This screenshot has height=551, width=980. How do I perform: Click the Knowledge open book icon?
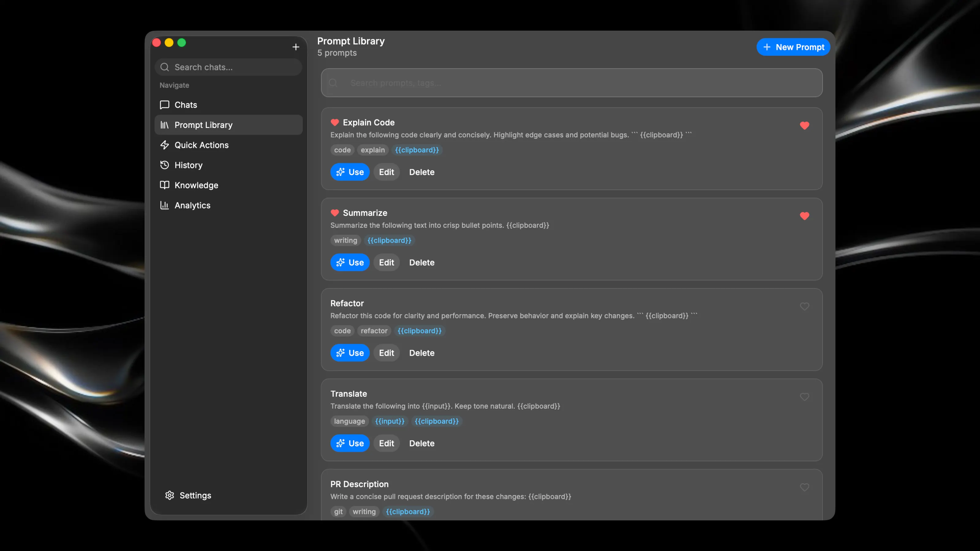pyautogui.click(x=164, y=185)
